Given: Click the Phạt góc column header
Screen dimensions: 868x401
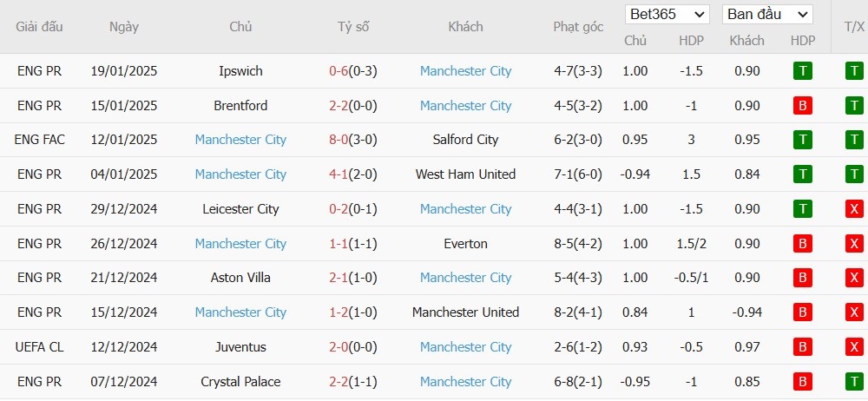Looking at the screenshot, I should pos(578,27).
